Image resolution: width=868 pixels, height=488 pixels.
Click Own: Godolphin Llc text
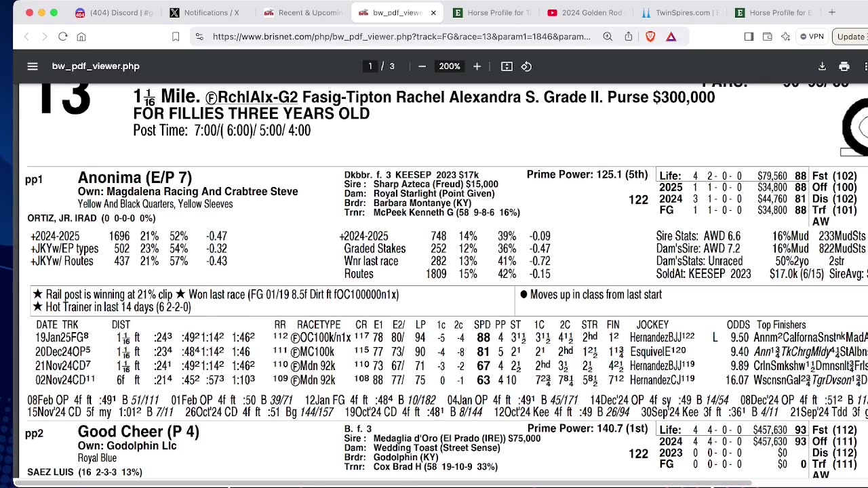tap(127, 446)
